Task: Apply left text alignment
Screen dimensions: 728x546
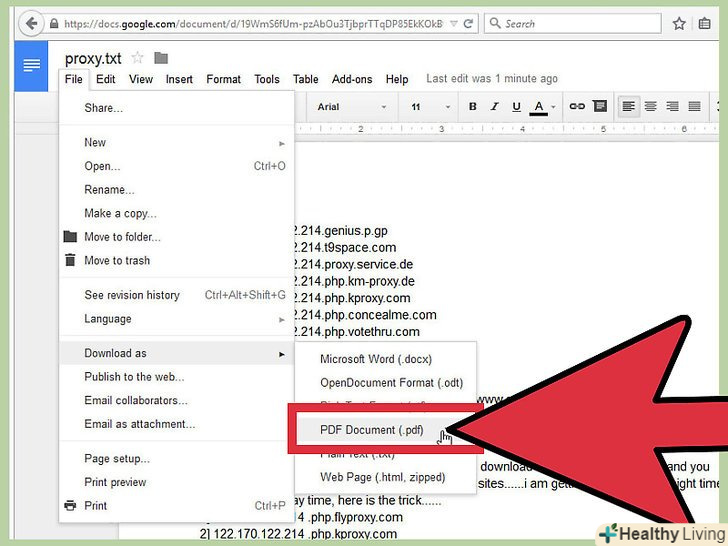Action: pos(629,107)
